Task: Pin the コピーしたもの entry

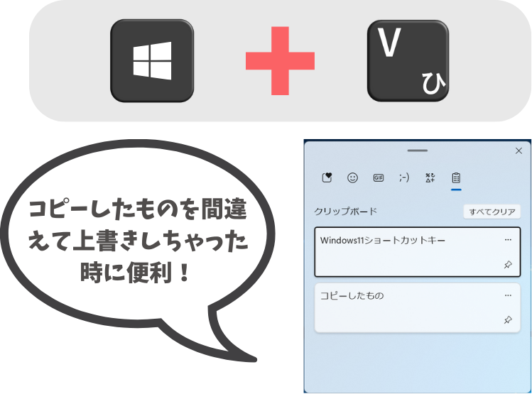Action: pyautogui.click(x=508, y=319)
